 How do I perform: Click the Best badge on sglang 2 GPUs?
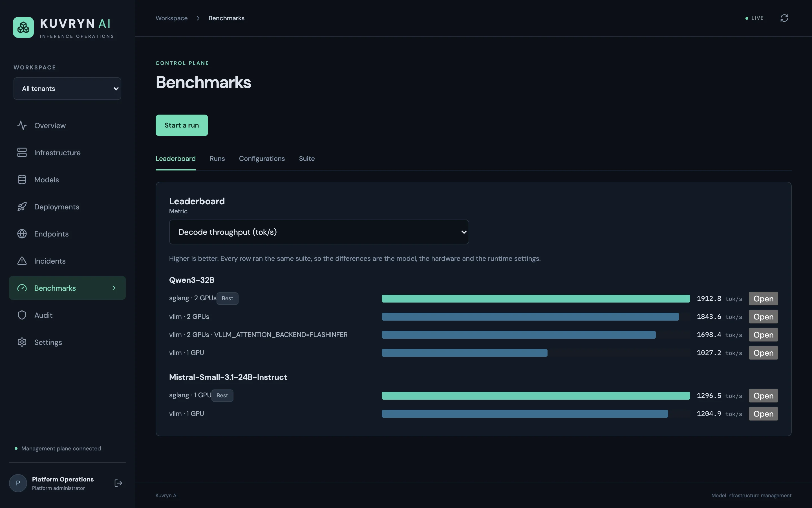(227, 298)
